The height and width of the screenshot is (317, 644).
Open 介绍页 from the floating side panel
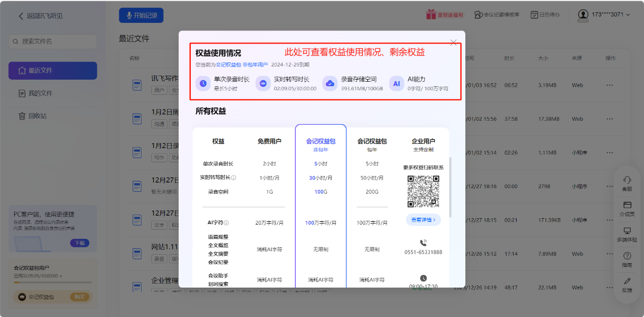click(627, 208)
